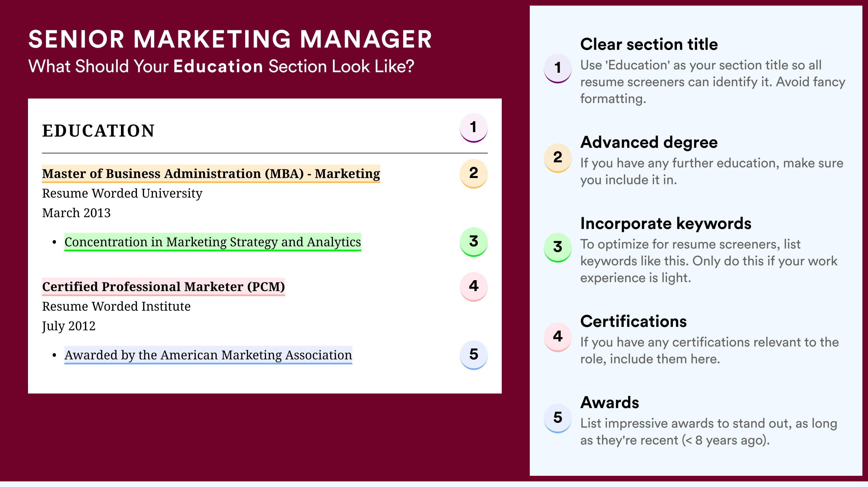This screenshot has width=868, height=487.
Task: Click the paragraph starting "Use 'Education' as your section title"
Action: click(x=713, y=82)
